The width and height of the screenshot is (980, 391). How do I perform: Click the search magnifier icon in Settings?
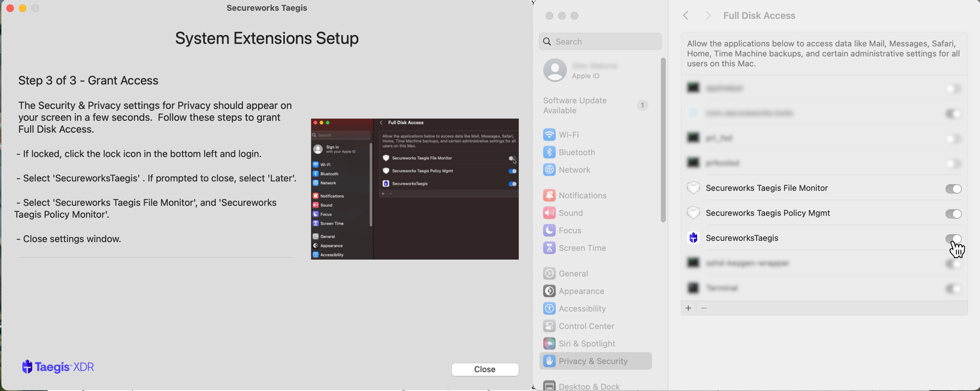tap(547, 42)
